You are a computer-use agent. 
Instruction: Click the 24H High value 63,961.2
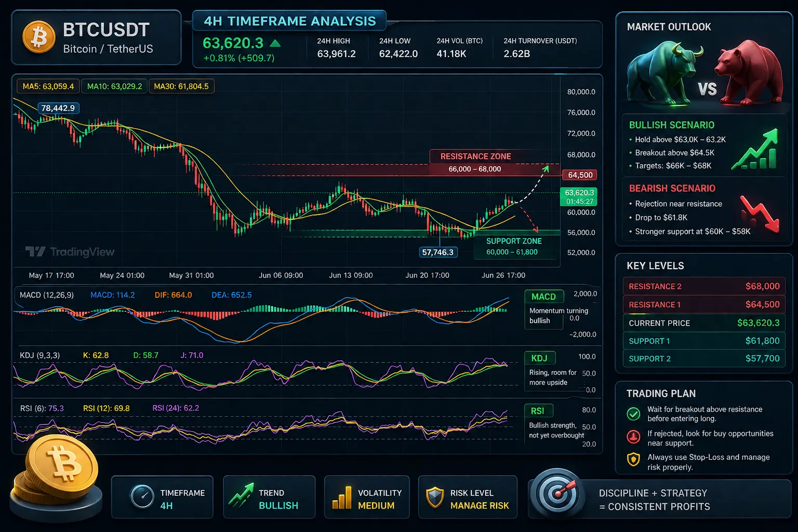coord(336,54)
